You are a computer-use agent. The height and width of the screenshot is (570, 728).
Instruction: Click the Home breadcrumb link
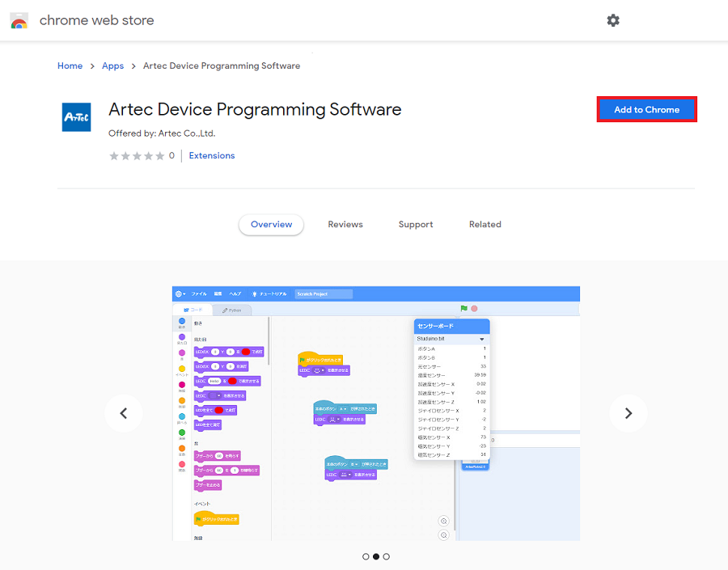click(x=70, y=66)
